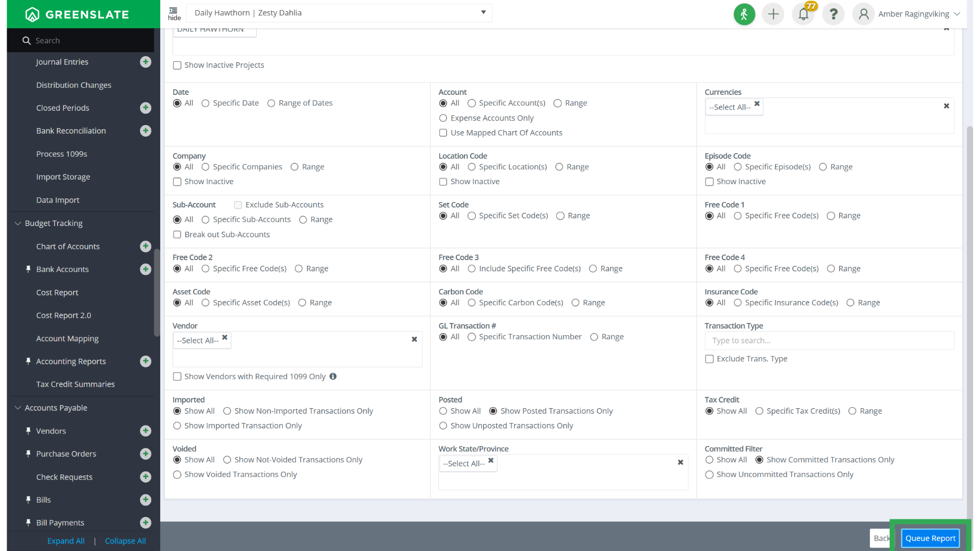Open the help question mark icon
Screen dimensions: 980x551
tap(834, 14)
